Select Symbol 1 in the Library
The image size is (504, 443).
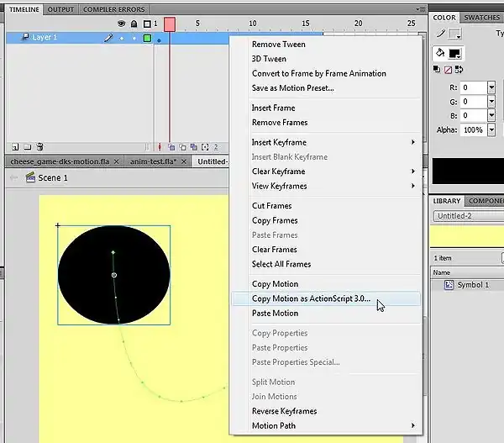point(472,285)
